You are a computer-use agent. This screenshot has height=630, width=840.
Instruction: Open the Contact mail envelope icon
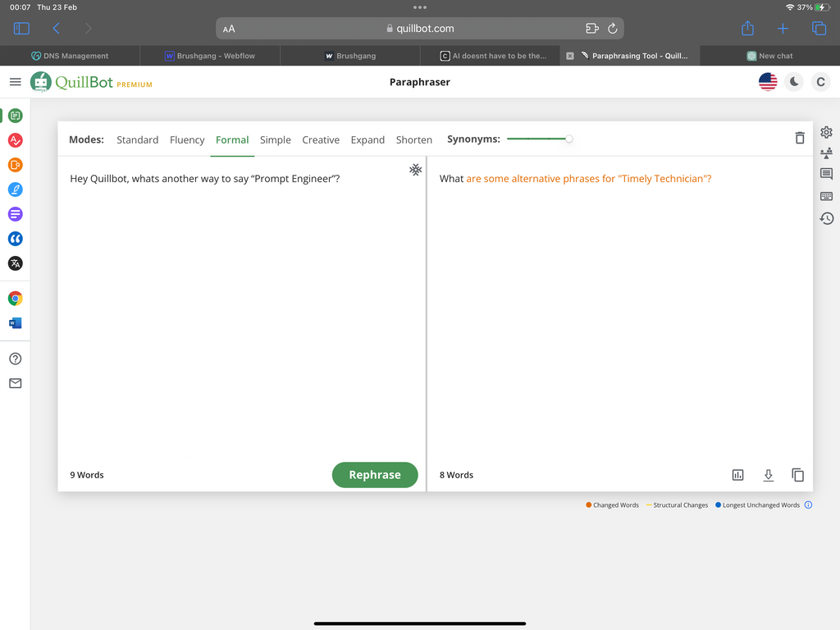point(16,383)
